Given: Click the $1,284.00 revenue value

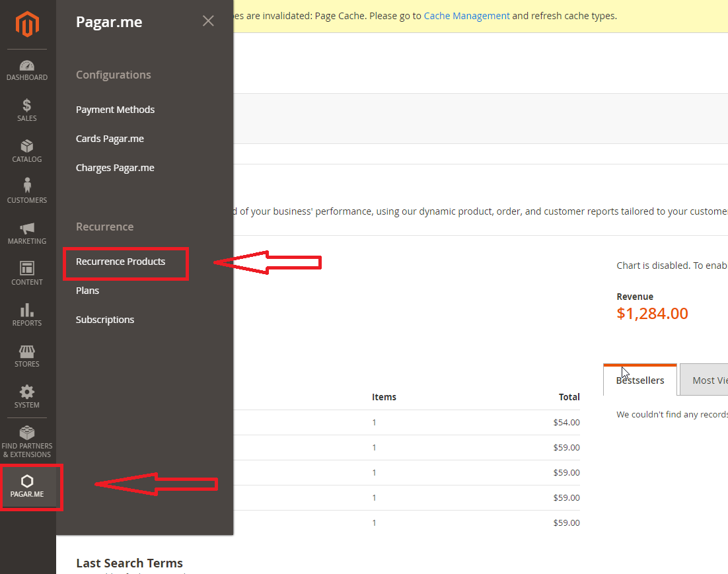Looking at the screenshot, I should pyautogui.click(x=652, y=314).
